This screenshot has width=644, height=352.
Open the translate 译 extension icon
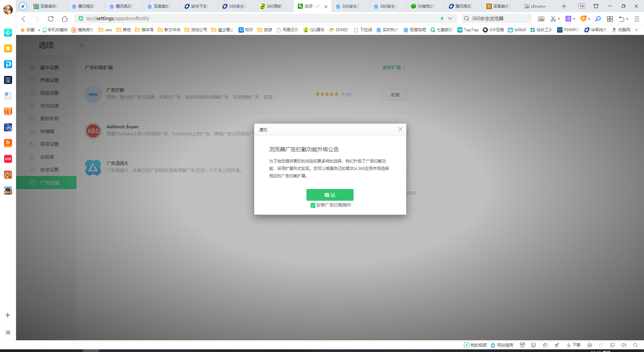coord(568,19)
